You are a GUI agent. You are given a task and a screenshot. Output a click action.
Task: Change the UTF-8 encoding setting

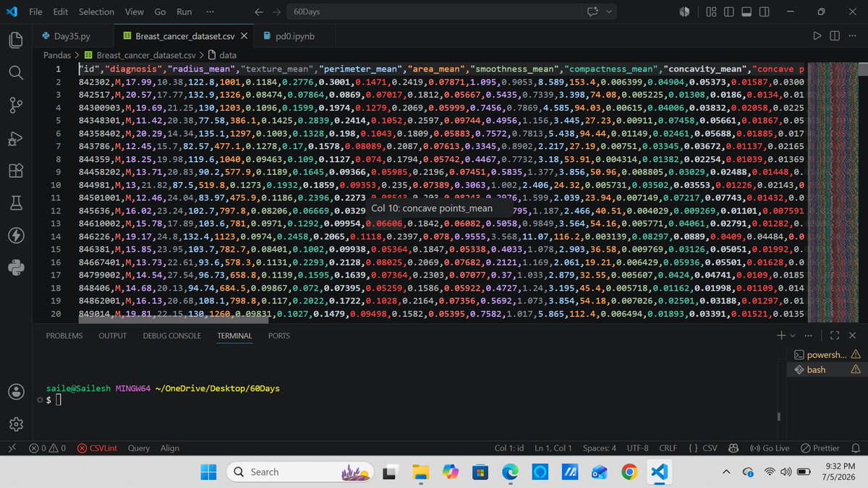637,448
